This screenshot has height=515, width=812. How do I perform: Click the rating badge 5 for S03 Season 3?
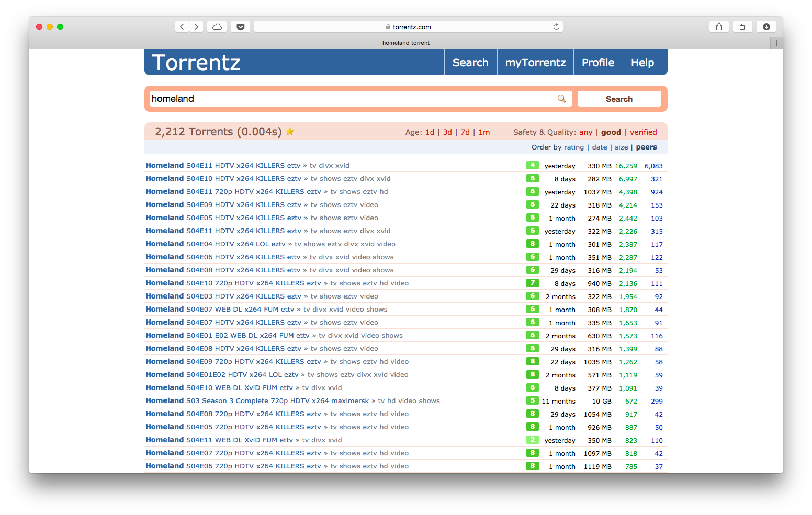click(x=533, y=400)
